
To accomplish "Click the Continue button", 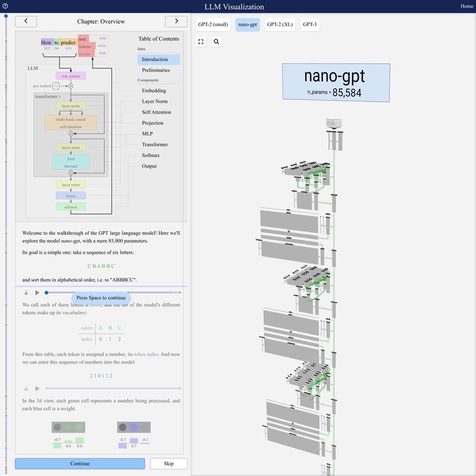I will tap(80, 464).
